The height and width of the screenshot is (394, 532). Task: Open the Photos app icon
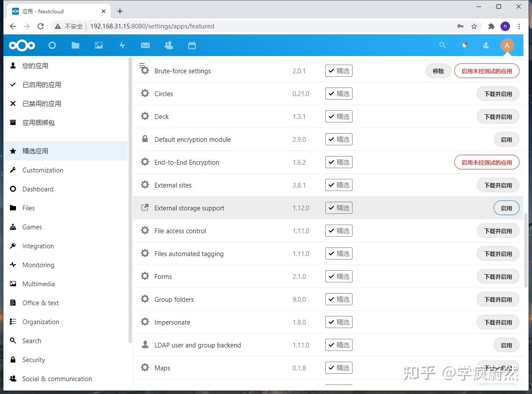99,45
